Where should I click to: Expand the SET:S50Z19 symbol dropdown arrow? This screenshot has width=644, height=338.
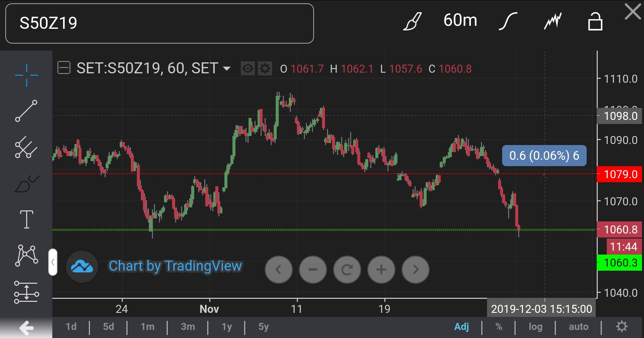[x=227, y=69]
